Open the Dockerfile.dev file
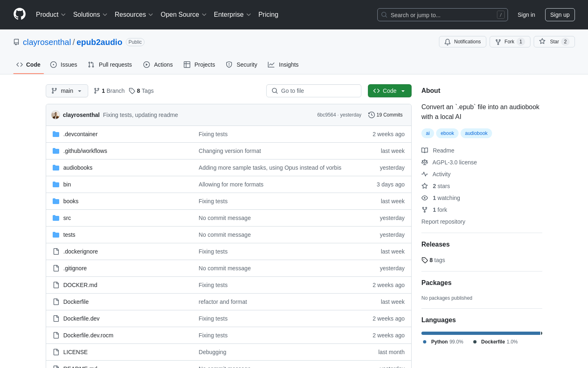This screenshot has width=588, height=368. [81, 319]
